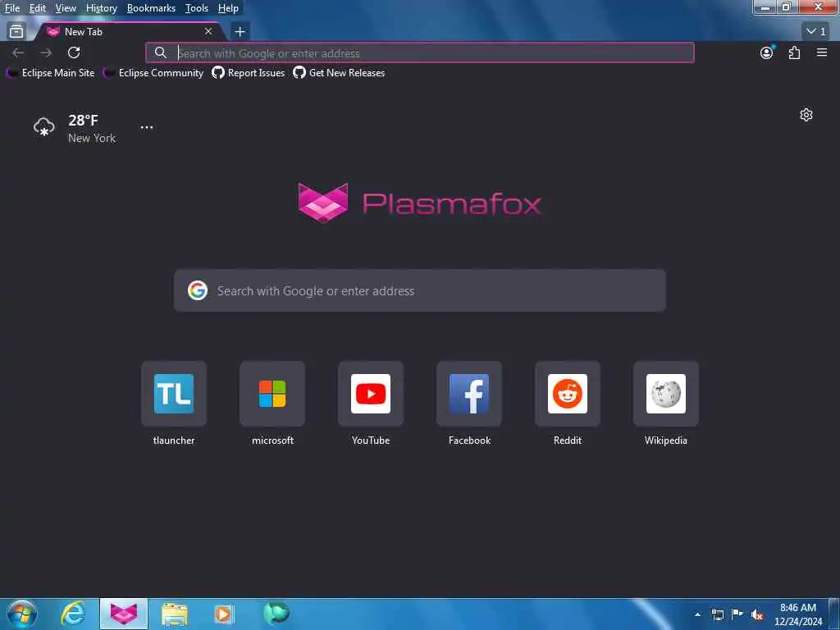The image size is (840, 630).
Task: Open the Help menu
Action: point(228,8)
